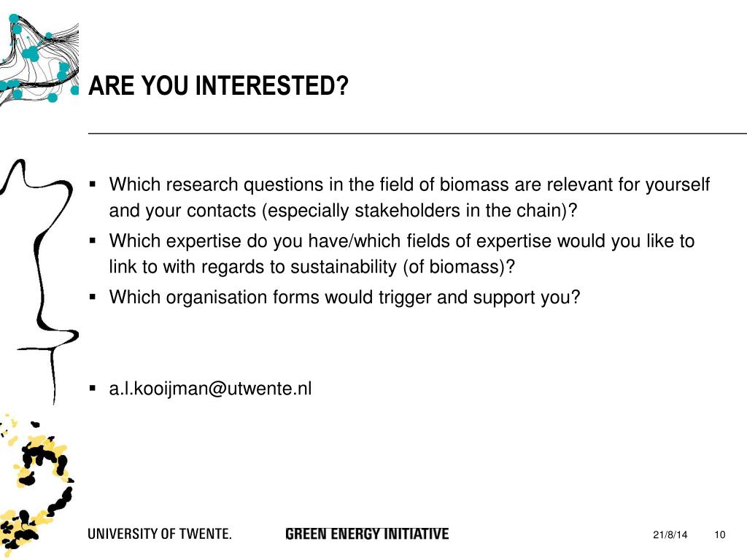Click the bullet before 'Which expertise do you have'
The width and height of the screenshot is (747, 560).
coord(93,241)
